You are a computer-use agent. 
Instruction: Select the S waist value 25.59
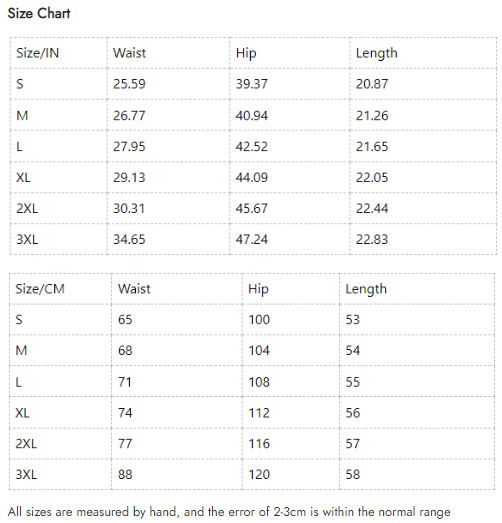[x=129, y=84]
